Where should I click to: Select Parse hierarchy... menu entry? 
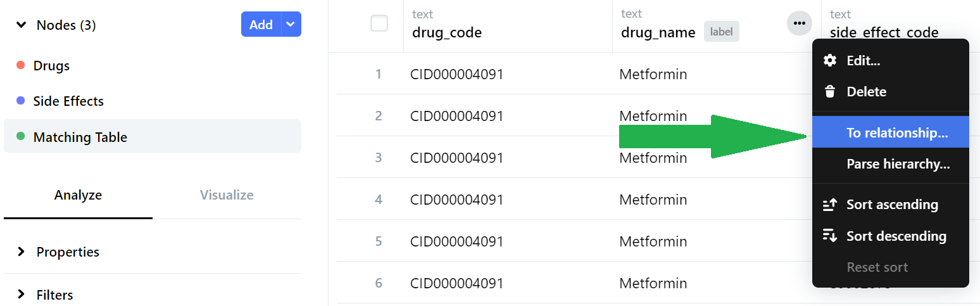898,164
